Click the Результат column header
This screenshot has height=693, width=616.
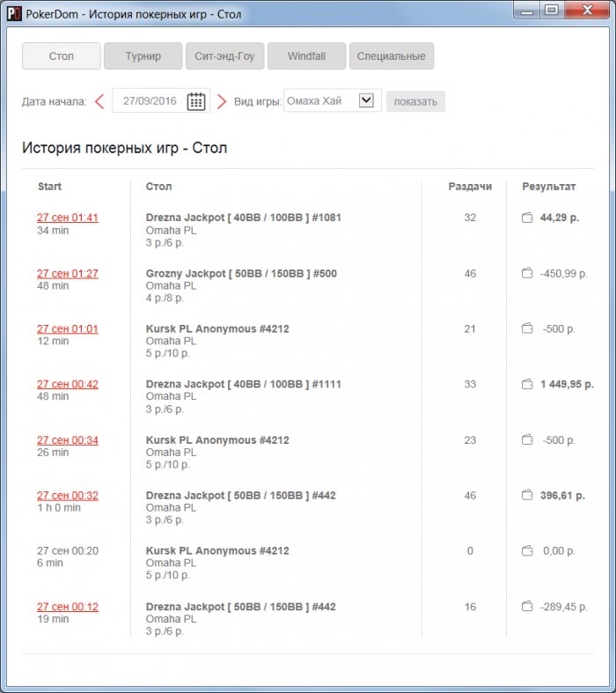click(x=549, y=187)
